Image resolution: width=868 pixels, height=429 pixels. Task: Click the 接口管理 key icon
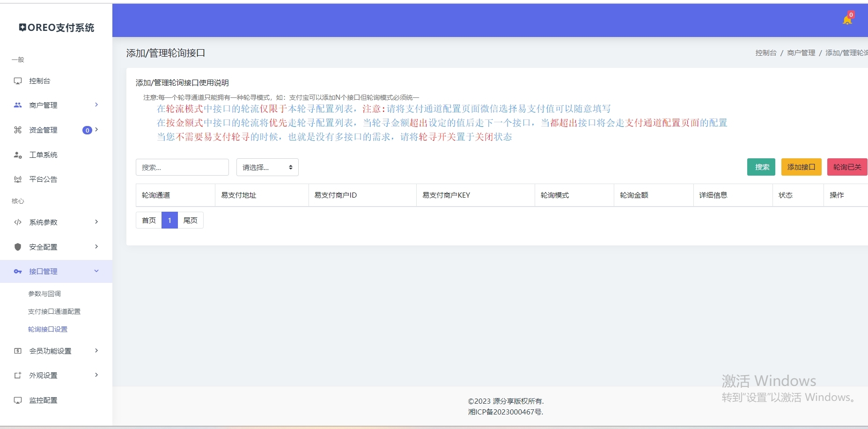click(18, 272)
